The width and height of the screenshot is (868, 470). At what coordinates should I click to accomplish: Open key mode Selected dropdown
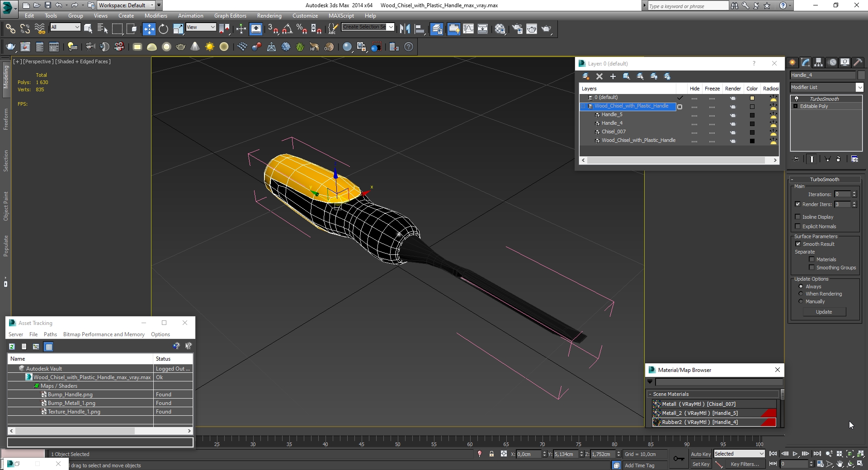(739, 454)
